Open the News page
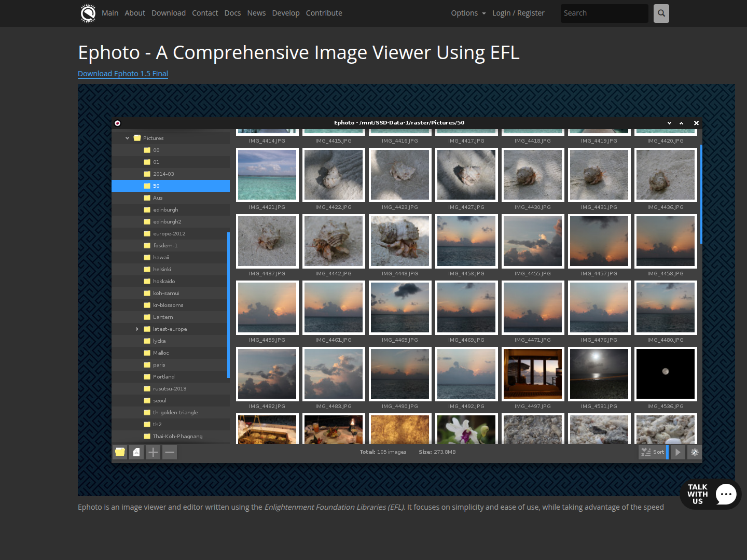The width and height of the screenshot is (747, 560). (256, 13)
